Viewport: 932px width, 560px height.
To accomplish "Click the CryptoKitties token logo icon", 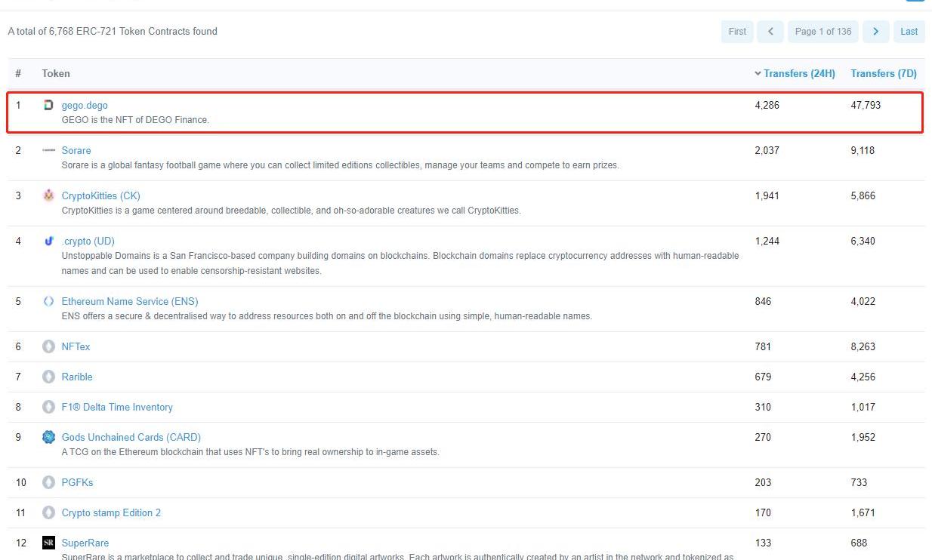I will pyautogui.click(x=48, y=195).
